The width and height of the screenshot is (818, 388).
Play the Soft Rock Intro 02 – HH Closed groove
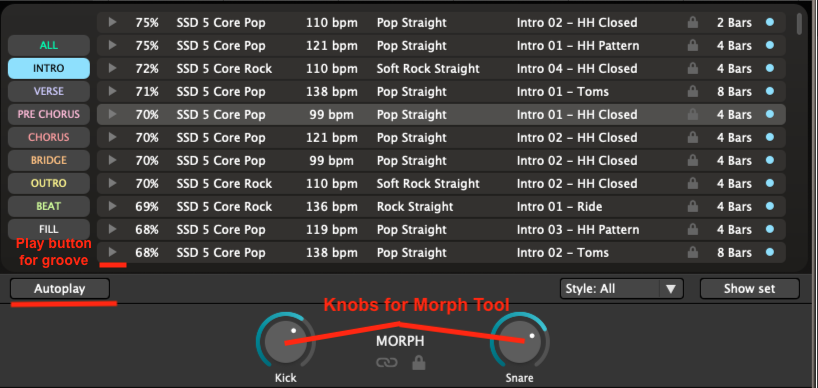pyautogui.click(x=112, y=183)
